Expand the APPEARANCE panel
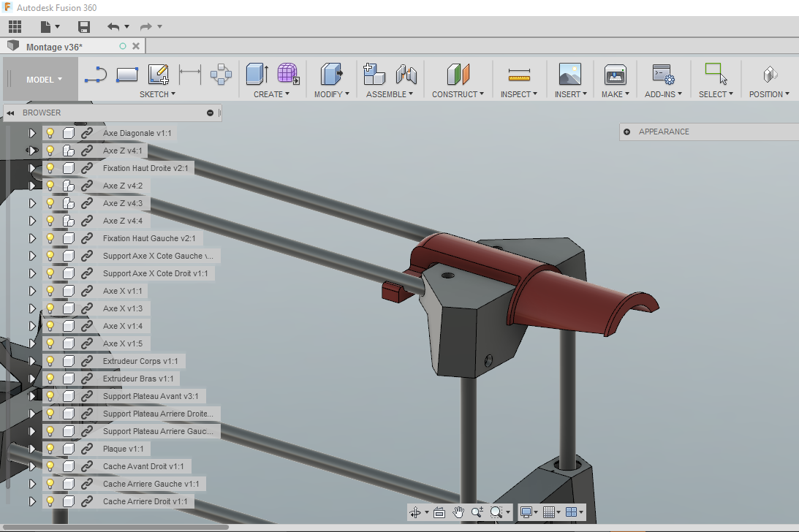Image resolution: width=799 pixels, height=532 pixels. [x=626, y=132]
